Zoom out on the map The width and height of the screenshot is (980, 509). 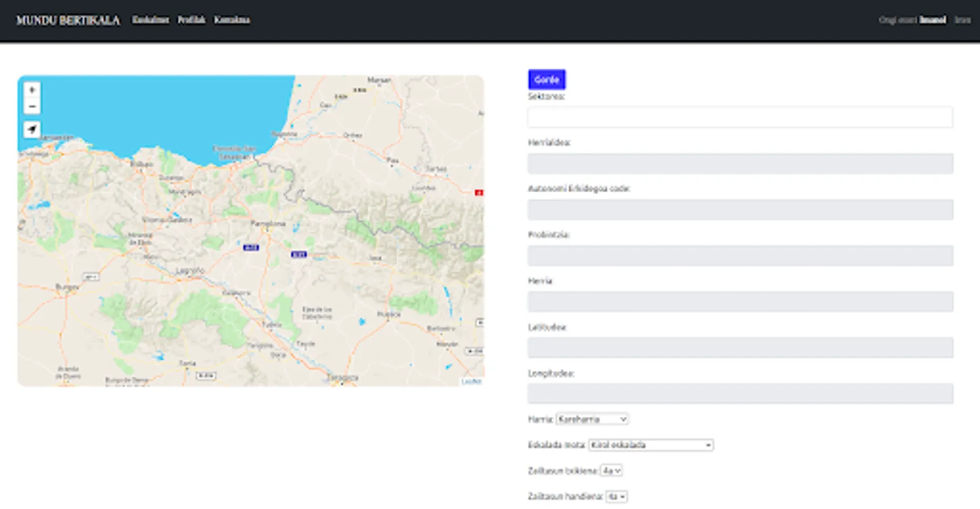(x=32, y=106)
